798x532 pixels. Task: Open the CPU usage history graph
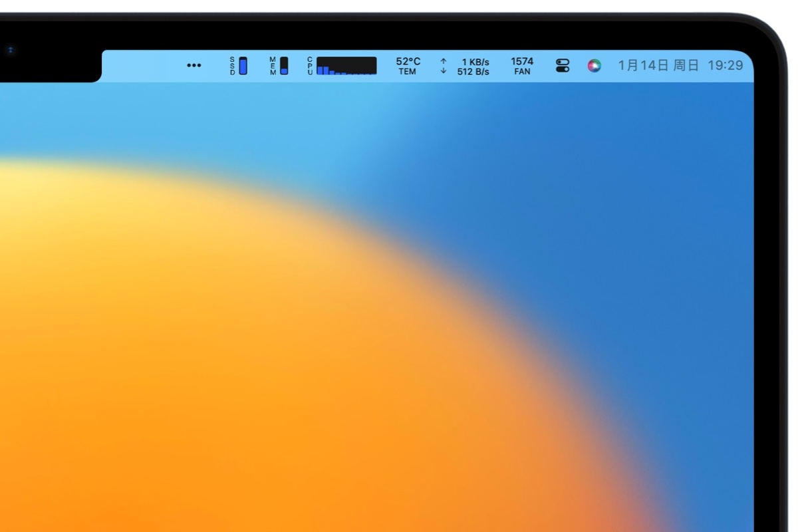(346, 66)
